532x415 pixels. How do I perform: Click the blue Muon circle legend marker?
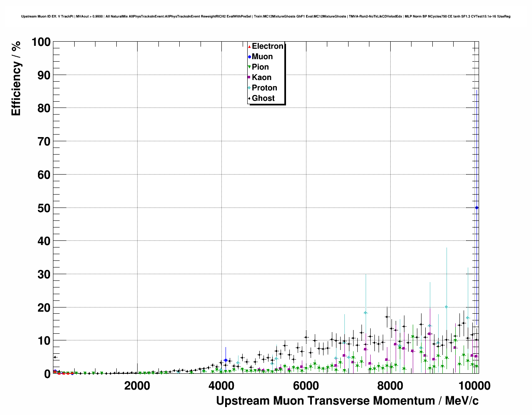(x=249, y=57)
